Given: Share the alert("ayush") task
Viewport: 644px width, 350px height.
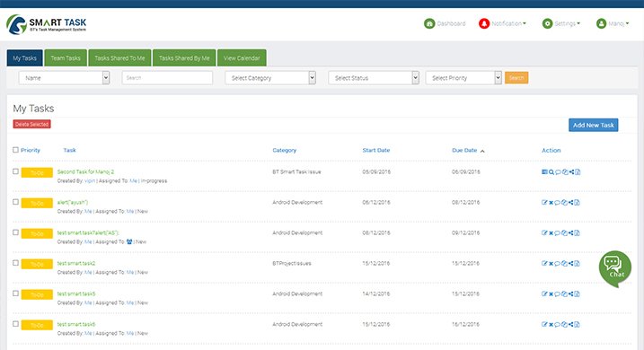Looking at the screenshot, I should pos(571,202).
